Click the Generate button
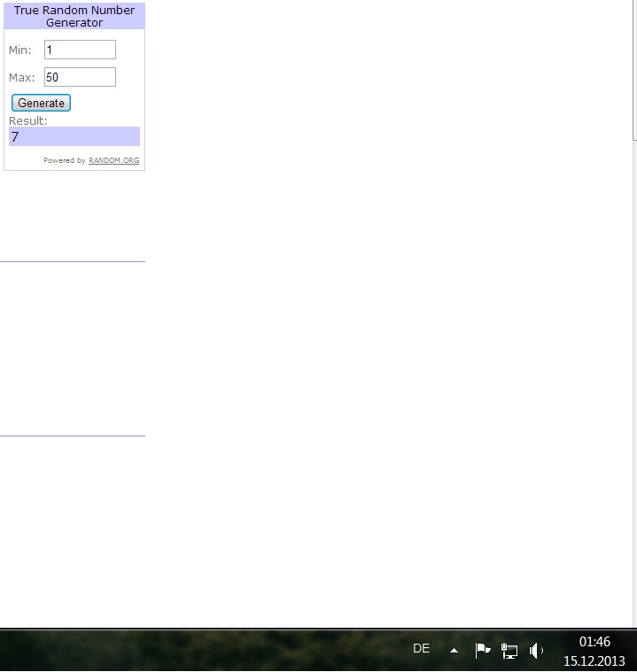Screen dimensions: 637x672 coord(41,103)
